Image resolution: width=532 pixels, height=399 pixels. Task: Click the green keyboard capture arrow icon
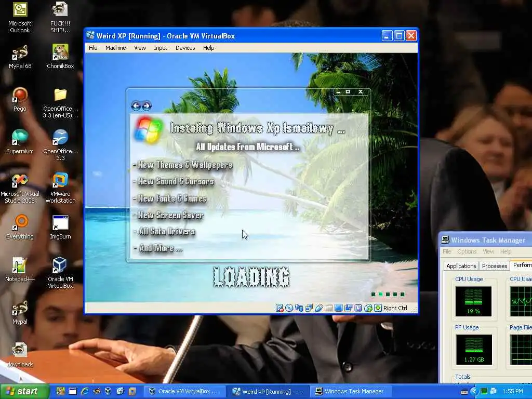point(378,308)
